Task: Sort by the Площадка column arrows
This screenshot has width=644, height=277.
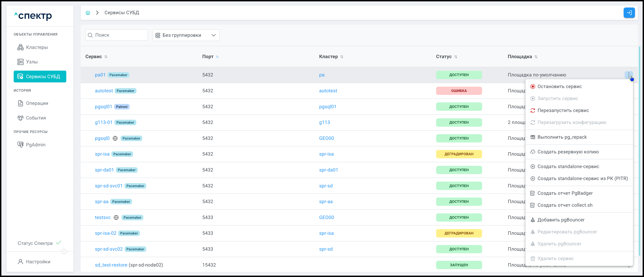Action: [536, 57]
